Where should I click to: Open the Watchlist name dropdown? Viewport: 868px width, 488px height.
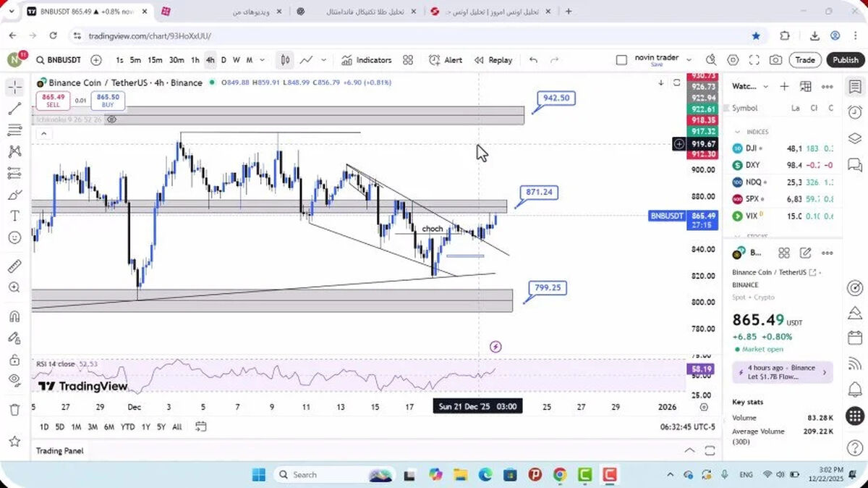[751, 86]
